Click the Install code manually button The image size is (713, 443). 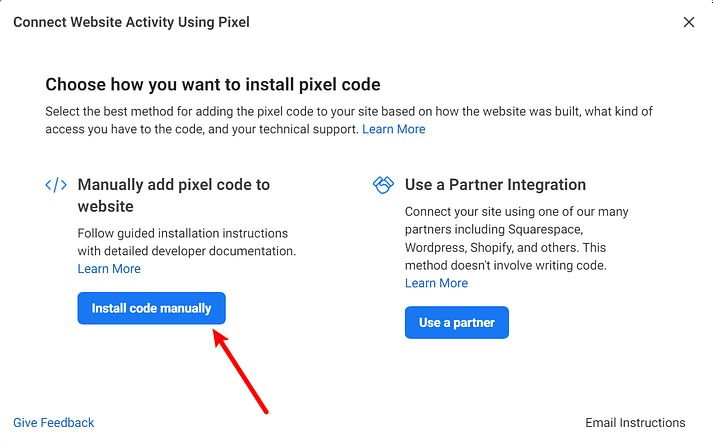click(151, 308)
